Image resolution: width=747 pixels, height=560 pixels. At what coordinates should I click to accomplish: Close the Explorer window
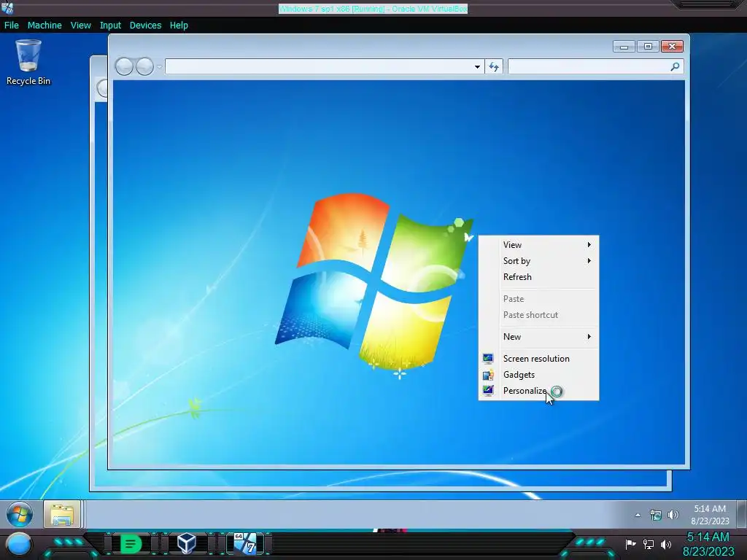tap(672, 46)
